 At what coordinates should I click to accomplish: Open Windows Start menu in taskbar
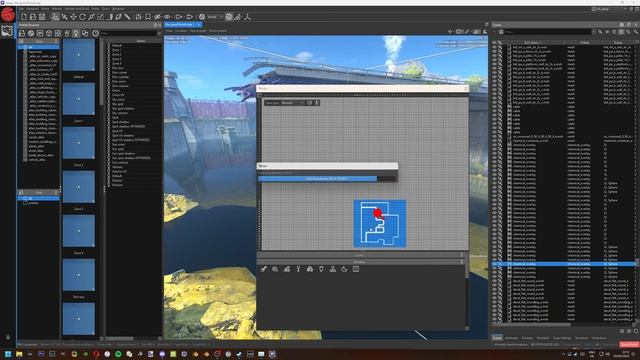coord(8,354)
